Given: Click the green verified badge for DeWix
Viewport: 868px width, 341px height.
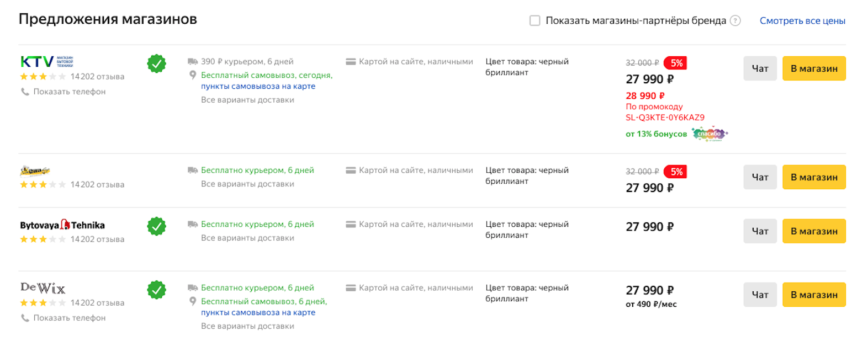Looking at the screenshot, I should 157,290.
